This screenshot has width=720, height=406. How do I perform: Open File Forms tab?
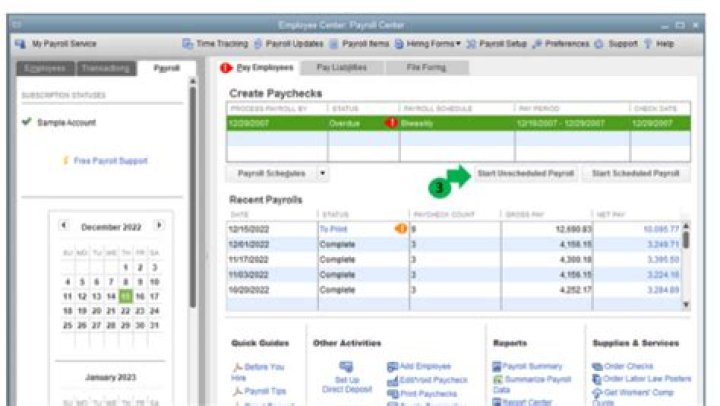point(426,68)
